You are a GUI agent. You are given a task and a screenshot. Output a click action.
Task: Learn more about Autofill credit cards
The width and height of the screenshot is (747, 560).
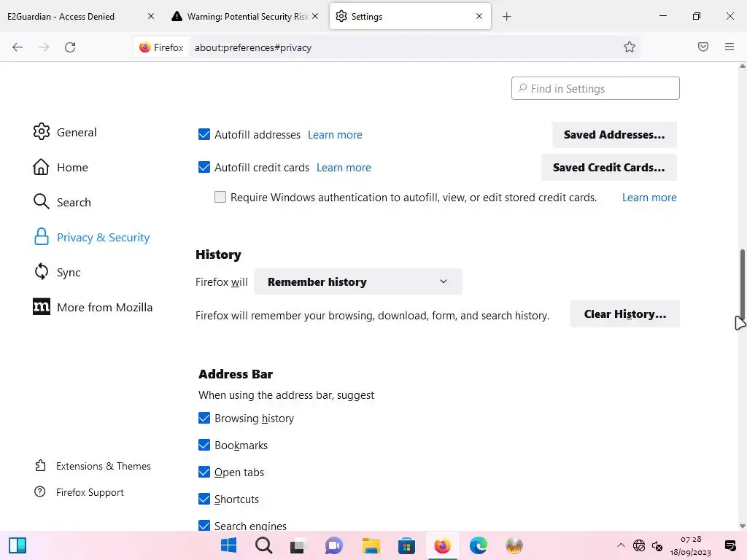(344, 167)
